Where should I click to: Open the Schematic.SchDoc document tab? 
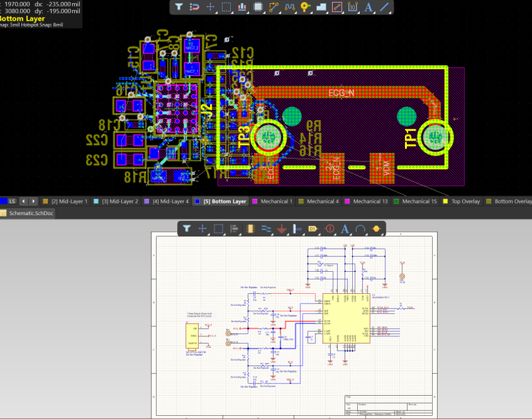27,213
